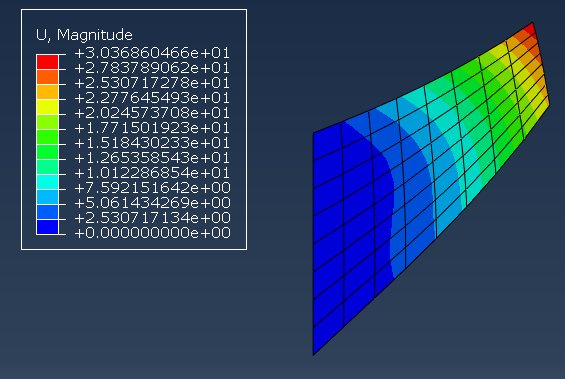Viewport: 565px width, 379px height.
Task: Click the yellow legend color band
Action: [47, 107]
